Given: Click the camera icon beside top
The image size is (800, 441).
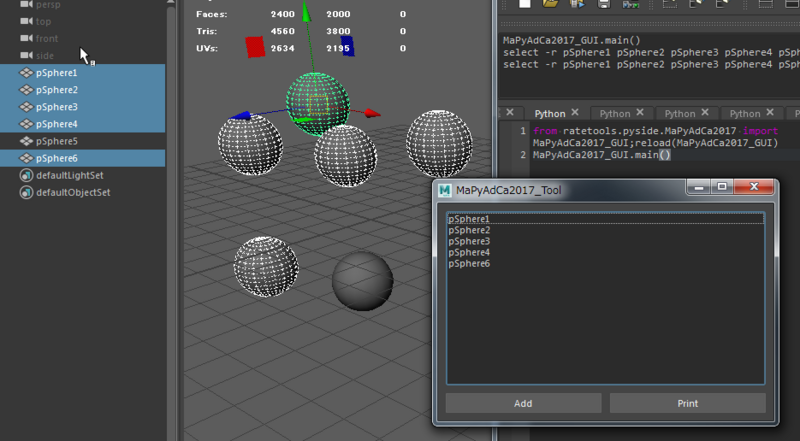Looking at the screenshot, I should pos(27,21).
